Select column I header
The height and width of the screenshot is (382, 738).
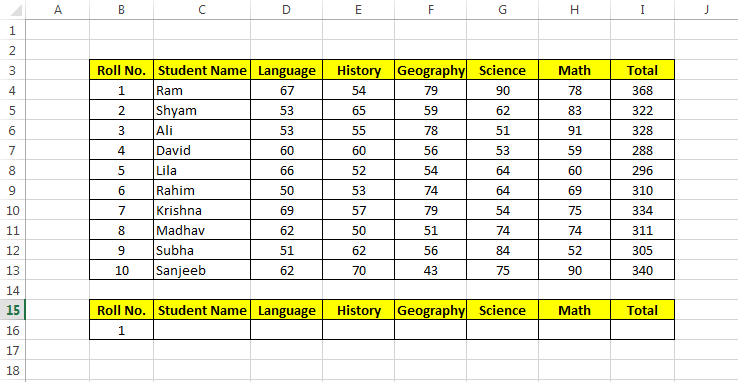(x=642, y=9)
